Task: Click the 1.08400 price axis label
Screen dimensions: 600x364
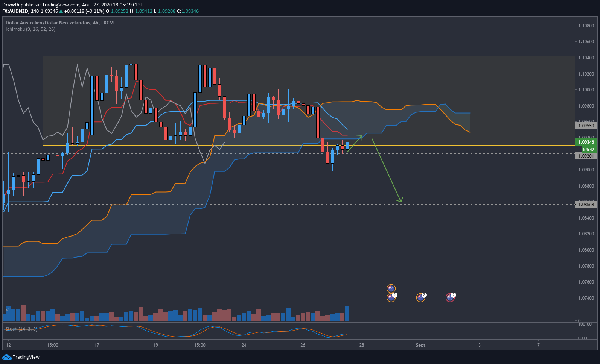Action: click(586, 218)
